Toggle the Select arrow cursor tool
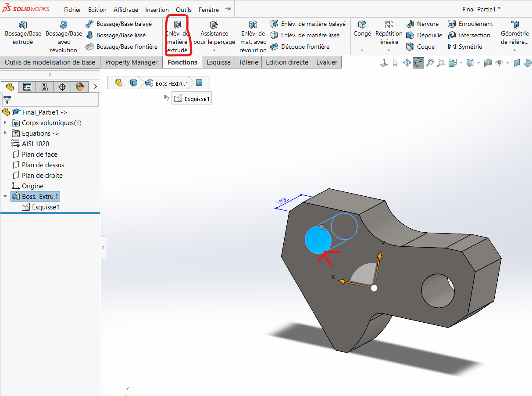532x396 pixels. point(396,63)
